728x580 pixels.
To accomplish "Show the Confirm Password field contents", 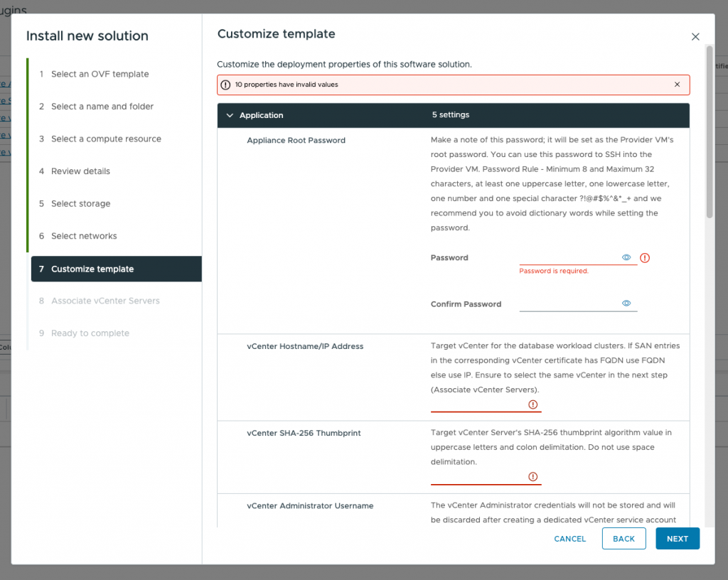I will (626, 304).
